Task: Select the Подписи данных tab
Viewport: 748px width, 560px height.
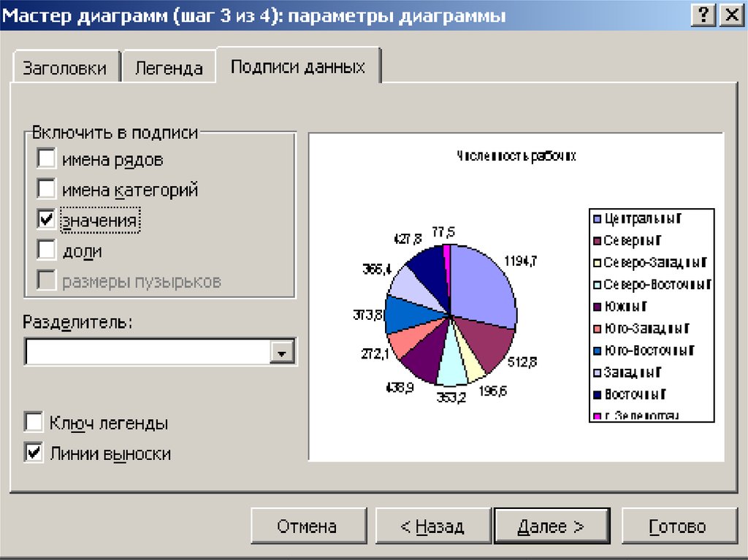Action: pos(298,66)
